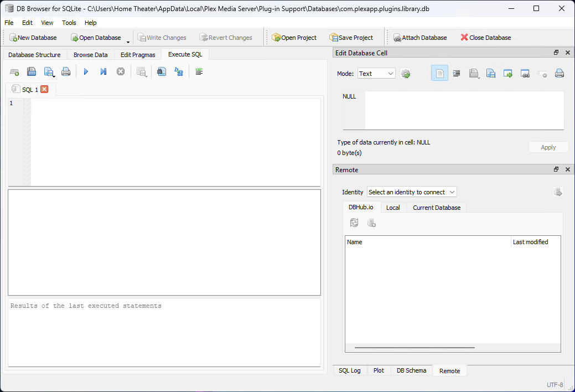The height and width of the screenshot is (392, 575).
Task: Click the print icon in SQL toolbar
Action: [66, 72]
